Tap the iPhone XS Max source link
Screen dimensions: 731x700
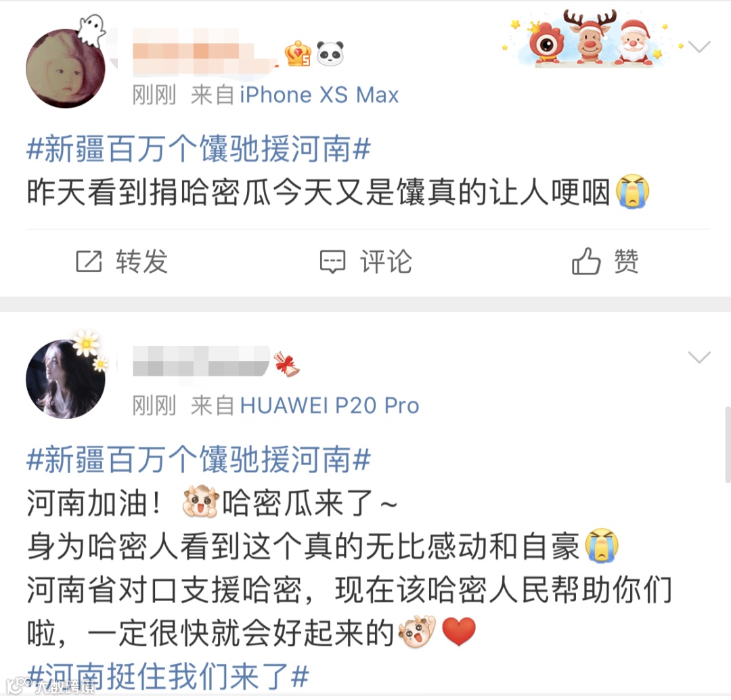[x=319, y=95]
